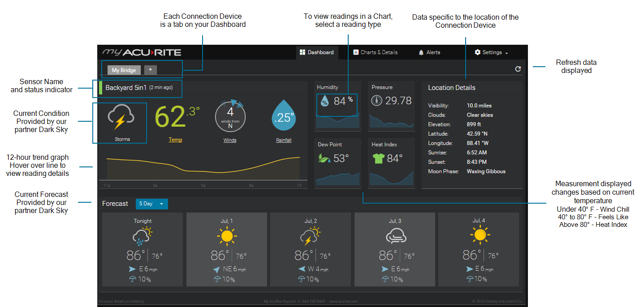
Task: Click the Latitude 42.59 °N value
Action: (x=477, y=134)
